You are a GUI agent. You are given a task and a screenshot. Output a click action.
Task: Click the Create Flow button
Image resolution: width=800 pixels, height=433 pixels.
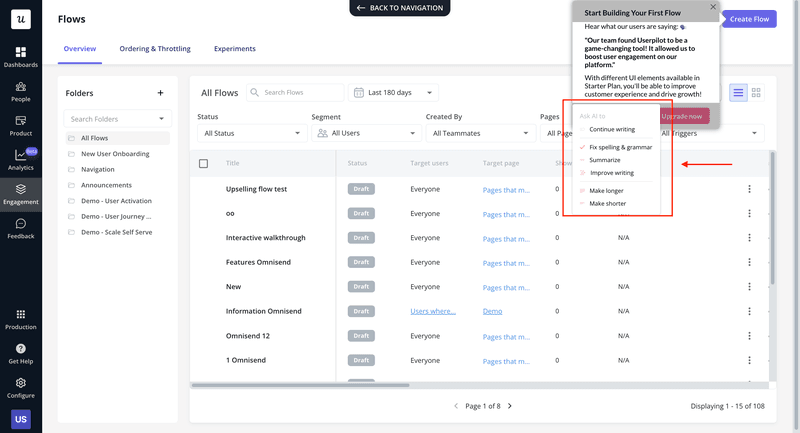coord(750,19)
